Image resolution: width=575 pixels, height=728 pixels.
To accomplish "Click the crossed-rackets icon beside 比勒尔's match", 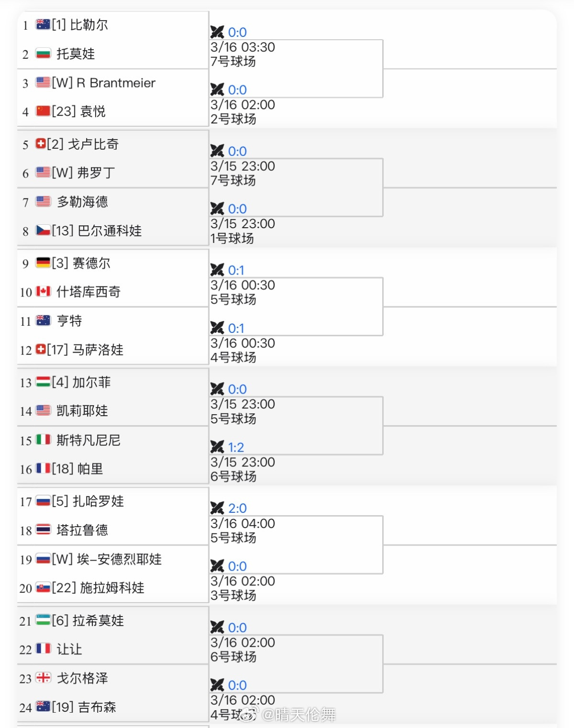I will 218,32.
